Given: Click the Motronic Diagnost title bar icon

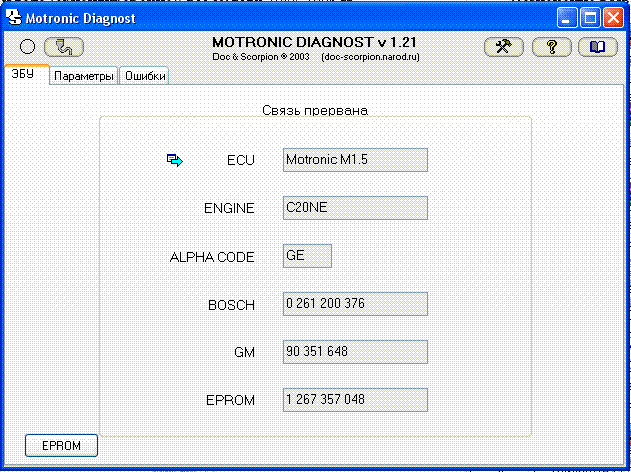Looking at the screenshot, I should tap(11, 17).
